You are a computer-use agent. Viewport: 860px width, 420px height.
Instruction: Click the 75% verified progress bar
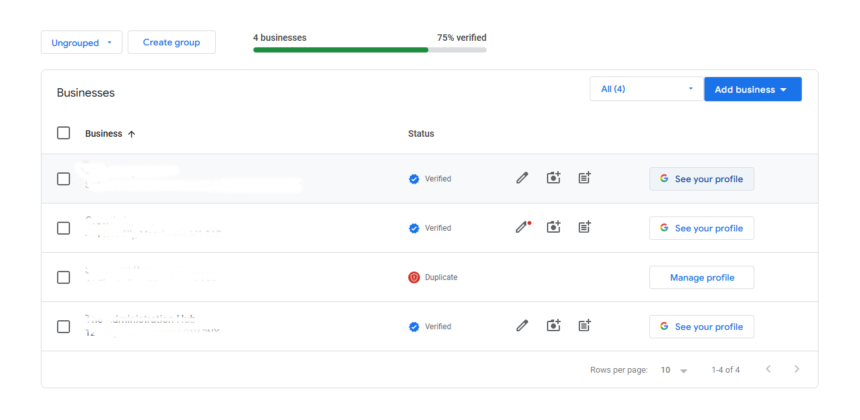click(369, 49)
